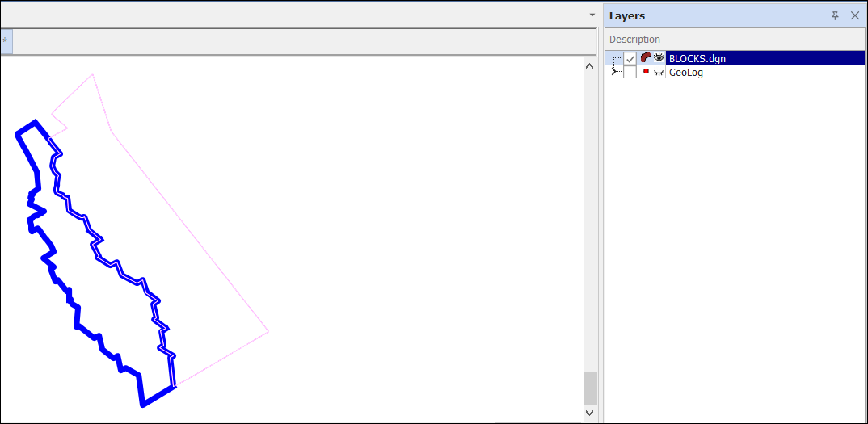Select the BLOCKS.dgn layer name
The width and height of the screenshot is (868, 424).
[x=697, y=58]
